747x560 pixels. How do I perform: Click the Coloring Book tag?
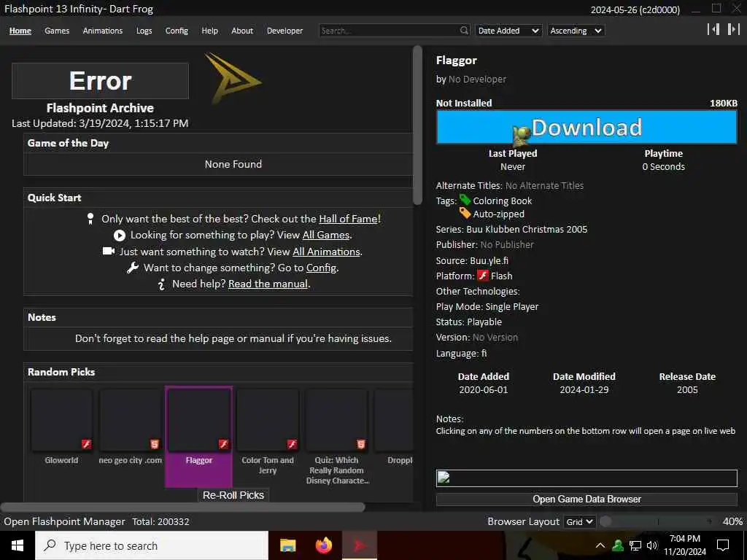502,201
